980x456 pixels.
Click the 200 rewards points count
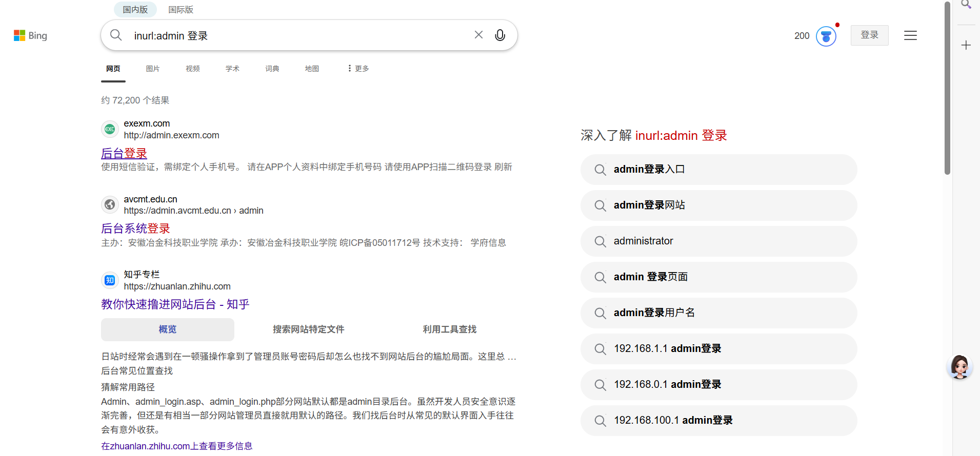click(802, 36)
